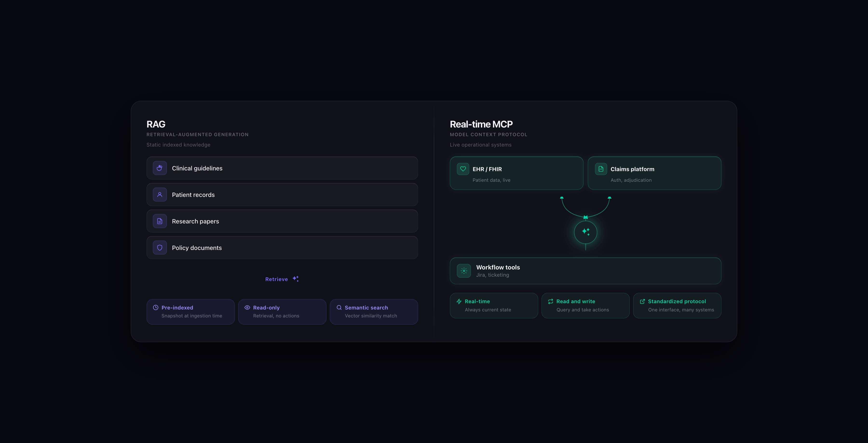Click the Research papers document icon
The width and height of the screenshot is (868, 443).
point(160,221)
